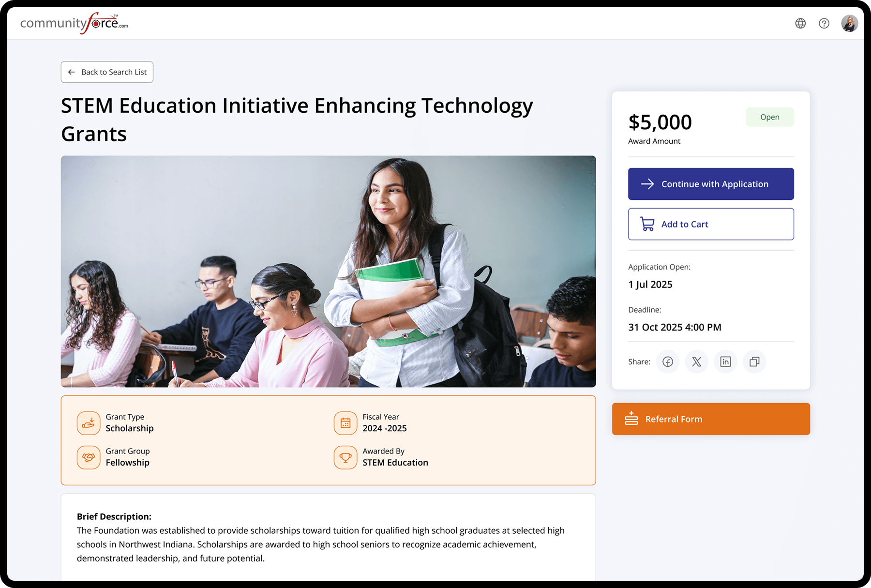
Task: Open the user profile avatar
Action: (x=849, y=23)
